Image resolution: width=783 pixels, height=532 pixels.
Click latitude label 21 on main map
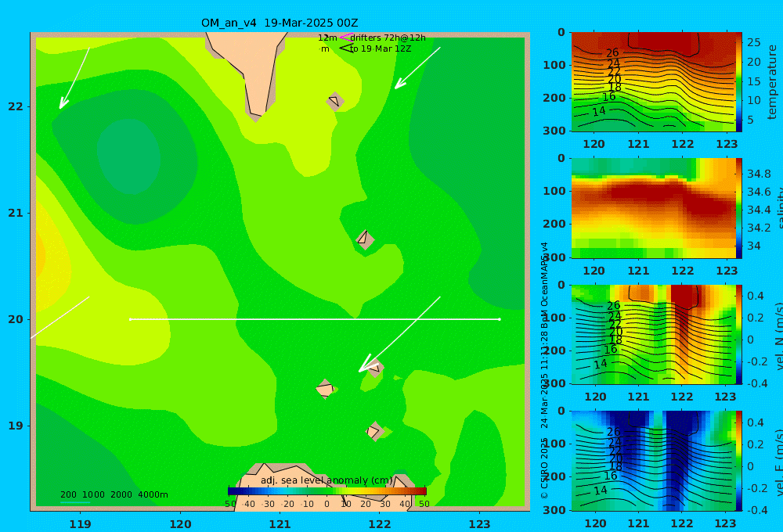coord(16,213)
